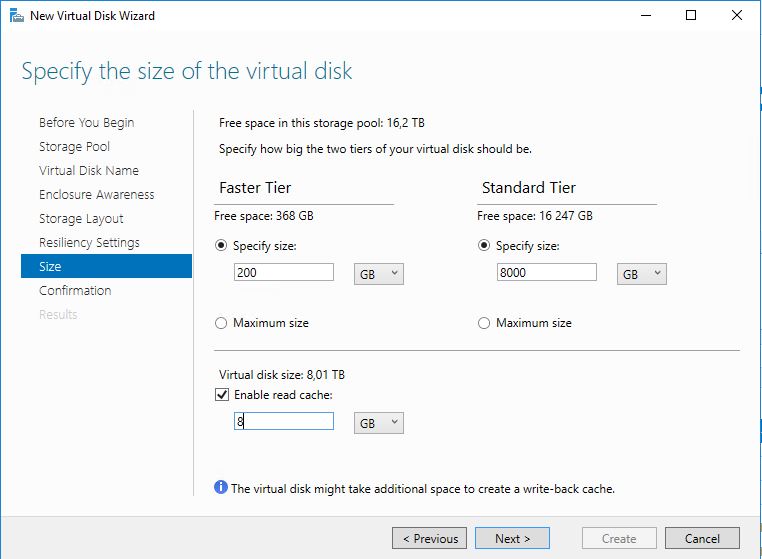
Task: Click the Next button
Action: [512, 538]
